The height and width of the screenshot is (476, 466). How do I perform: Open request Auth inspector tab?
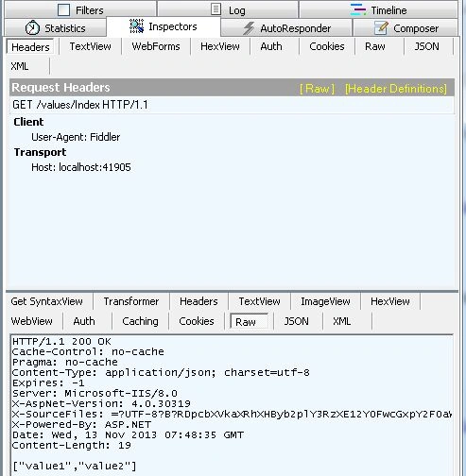coord(271,46)
